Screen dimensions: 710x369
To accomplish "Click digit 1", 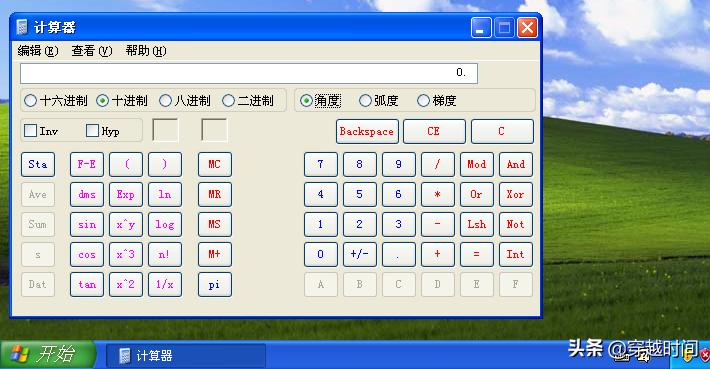I will [x=321, y=225].
